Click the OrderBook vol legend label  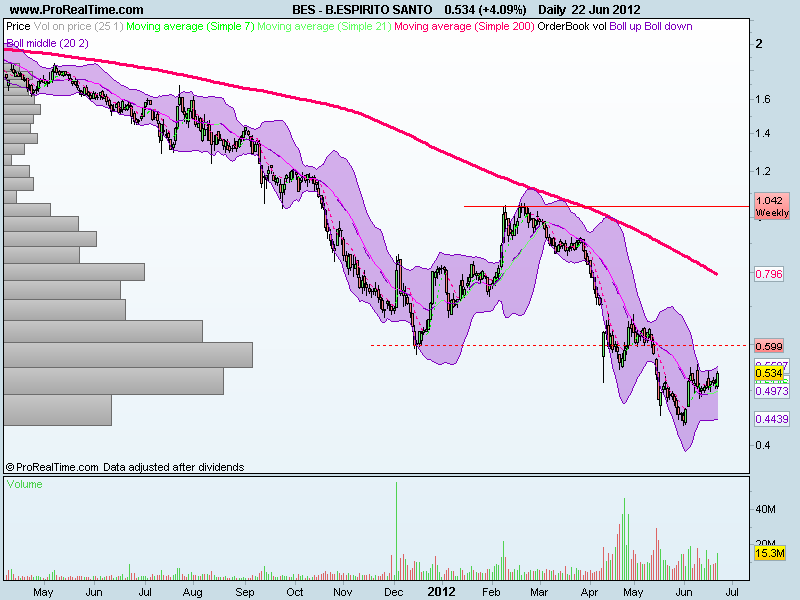tap(572, 27)
